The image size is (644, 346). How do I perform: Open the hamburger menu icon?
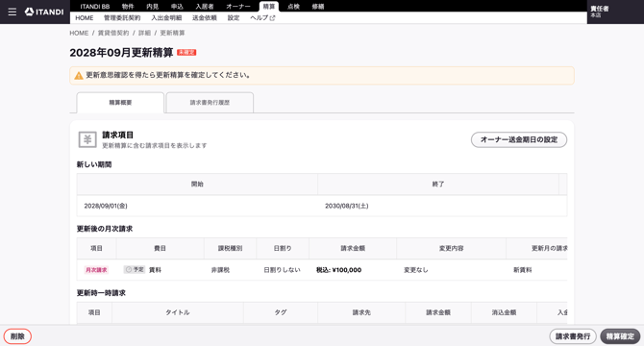point(12,12)
